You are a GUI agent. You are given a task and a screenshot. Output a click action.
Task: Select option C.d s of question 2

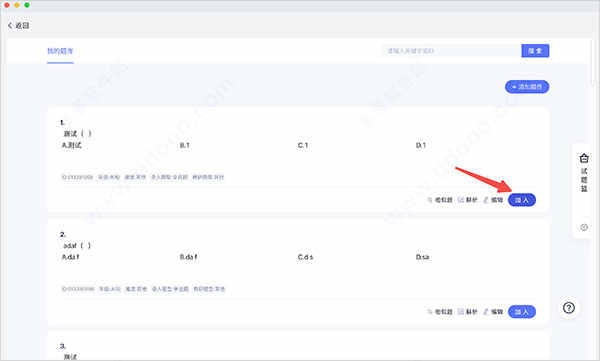pos(305,257)
